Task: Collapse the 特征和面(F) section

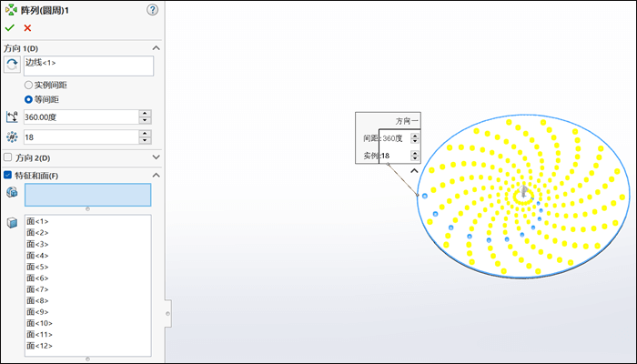Action: 156,175
